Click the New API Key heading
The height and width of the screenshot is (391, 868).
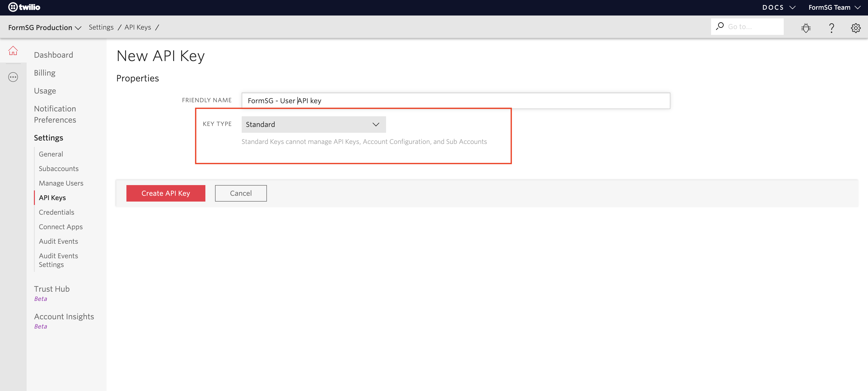(x=160, y=56)
